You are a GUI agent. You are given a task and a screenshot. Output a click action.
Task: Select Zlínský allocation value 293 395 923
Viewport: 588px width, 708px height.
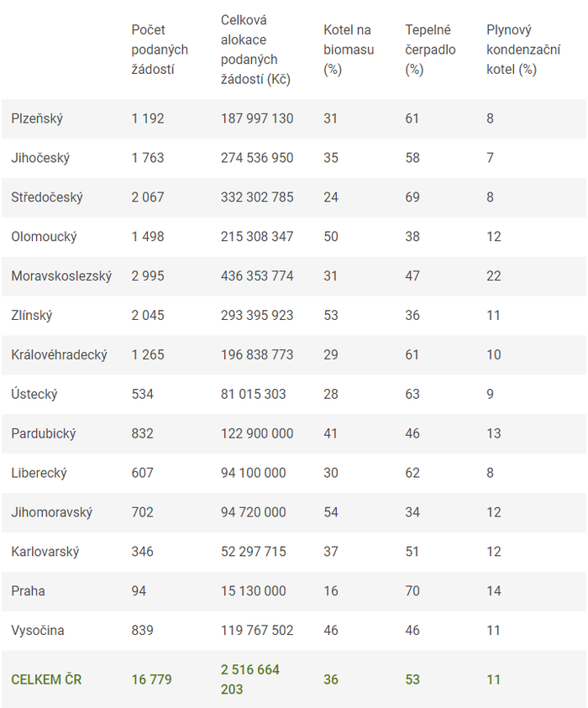click(257, 316)
